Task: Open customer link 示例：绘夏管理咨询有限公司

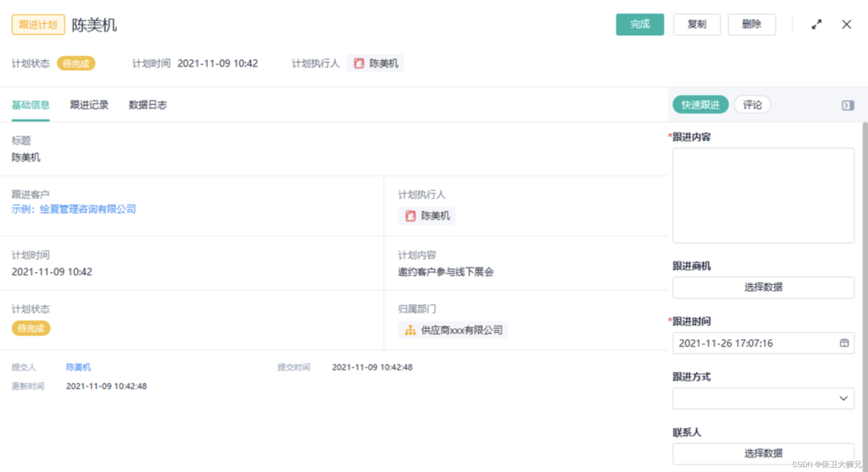Action: point(74,209)
